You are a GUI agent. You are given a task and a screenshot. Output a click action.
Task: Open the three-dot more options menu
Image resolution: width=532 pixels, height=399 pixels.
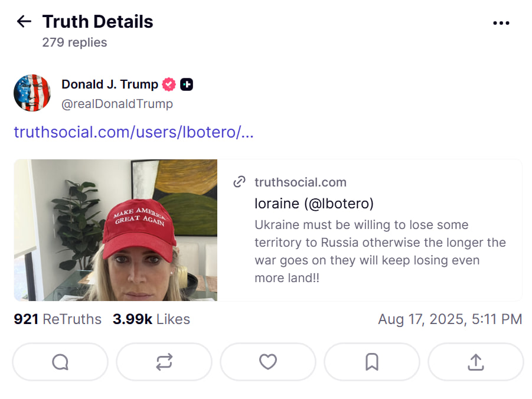(x=501, y=23)
